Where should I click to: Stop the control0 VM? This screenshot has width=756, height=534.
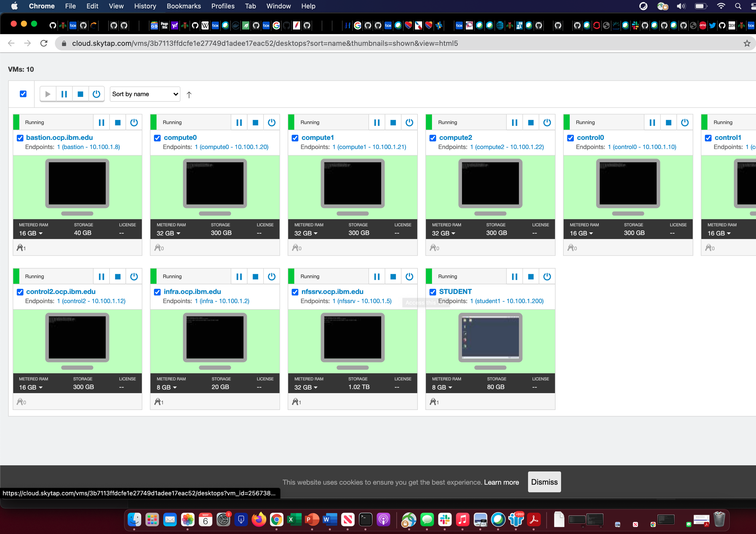[668, 122]
